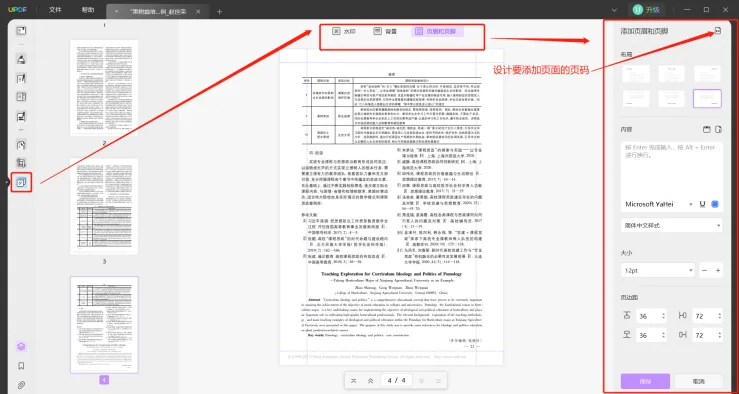739x394 pixels.
Task: Select the highlighted page tools icon in sidebar
Action: pos(21,182)
